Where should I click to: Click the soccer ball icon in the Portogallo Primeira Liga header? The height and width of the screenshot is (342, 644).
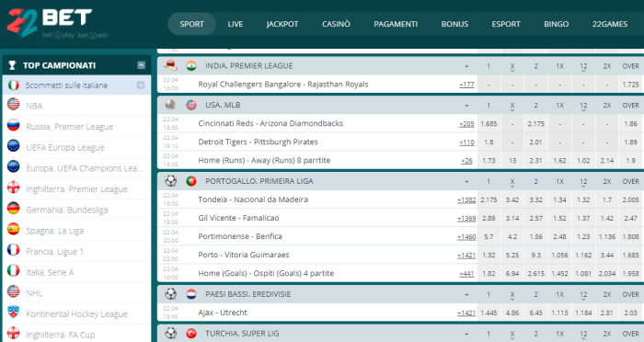click(170, 180)
